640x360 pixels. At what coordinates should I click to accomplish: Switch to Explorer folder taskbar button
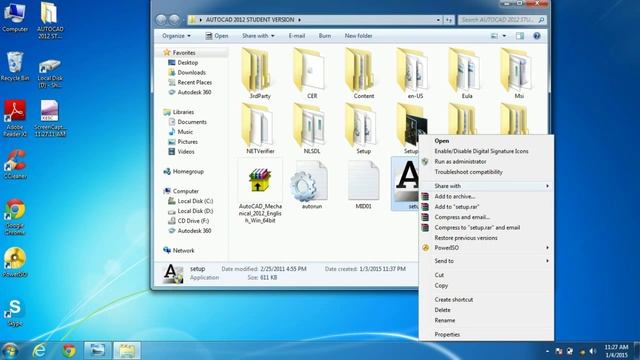(x=127, y=350)
